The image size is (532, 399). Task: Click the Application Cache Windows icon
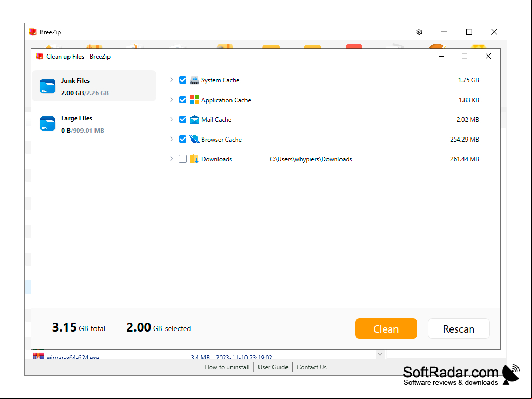[195, 100]
